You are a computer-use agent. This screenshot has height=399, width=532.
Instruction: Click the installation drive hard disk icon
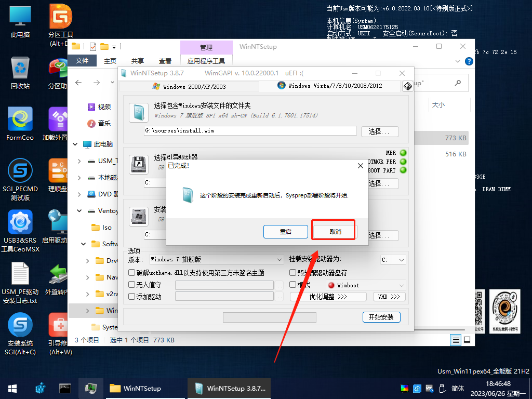pyautogui.click(x=138, y=217)
